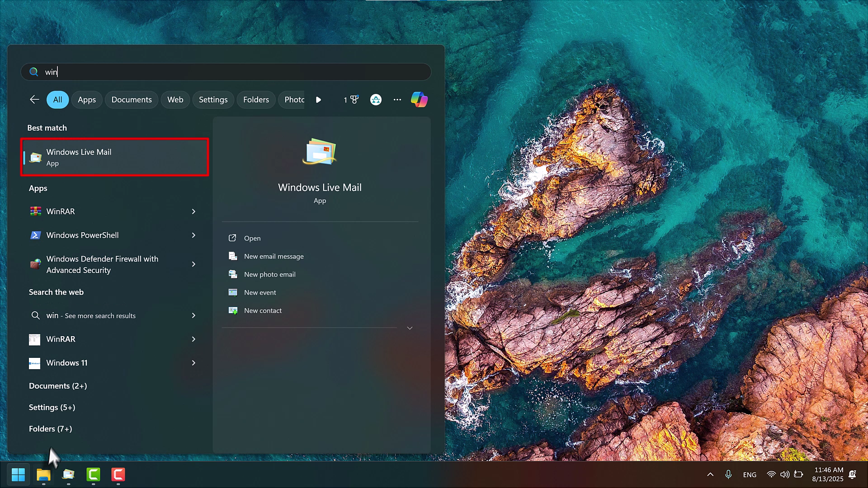Click the New event calendar icon
The width and height of the screenshot is (868, 488).
233,292
